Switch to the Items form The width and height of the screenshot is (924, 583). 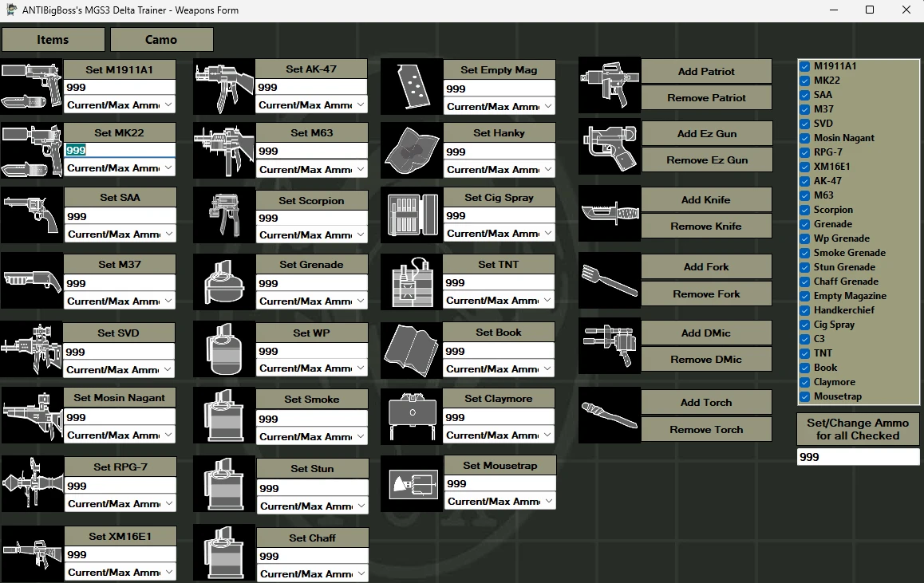point(53,40)
